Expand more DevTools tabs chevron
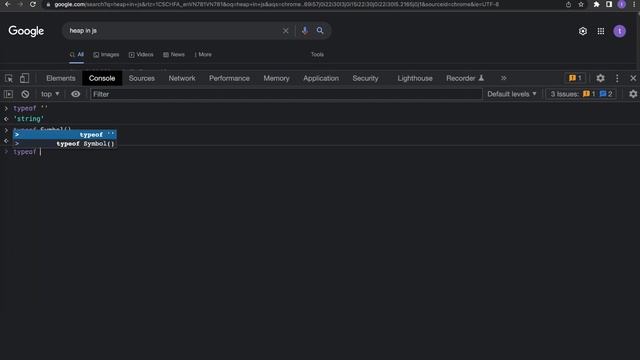The height and width of the screenshot is (360, 640). [504, 78]
